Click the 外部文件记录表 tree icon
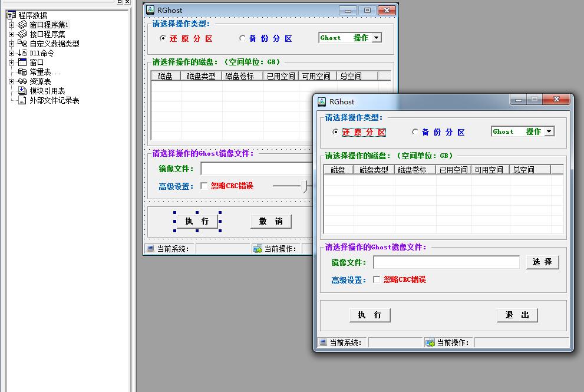This screenshot has width=584, height=392. point(22,100)
